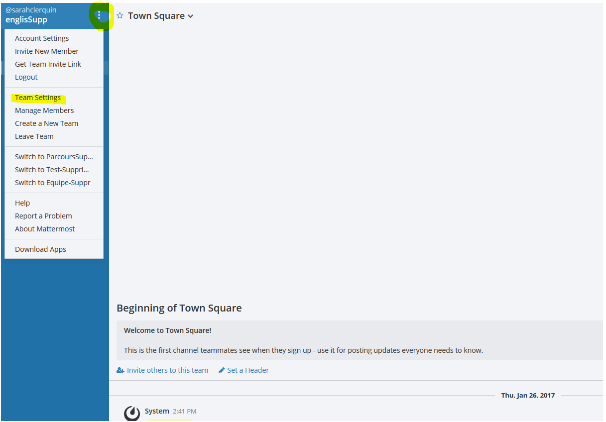Click Logout in the menu
The image size is (606, 422).
tap(26, 77)
